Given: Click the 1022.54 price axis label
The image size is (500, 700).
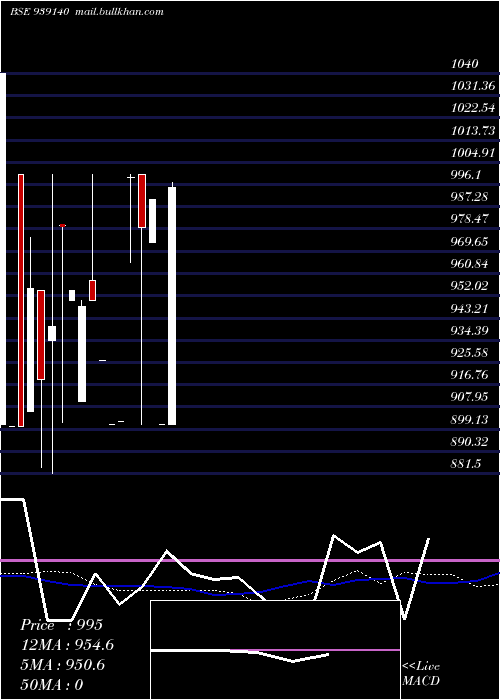Looking at the screenshot, I should [473, 108].
